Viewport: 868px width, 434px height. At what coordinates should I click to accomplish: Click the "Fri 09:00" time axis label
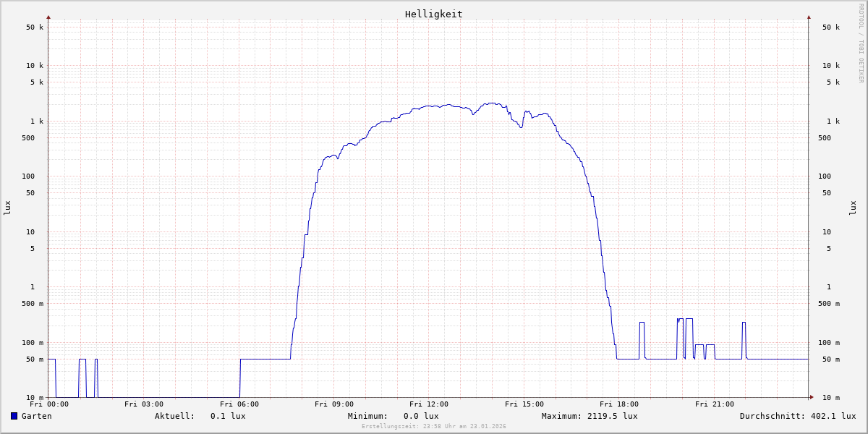[334, 404]
